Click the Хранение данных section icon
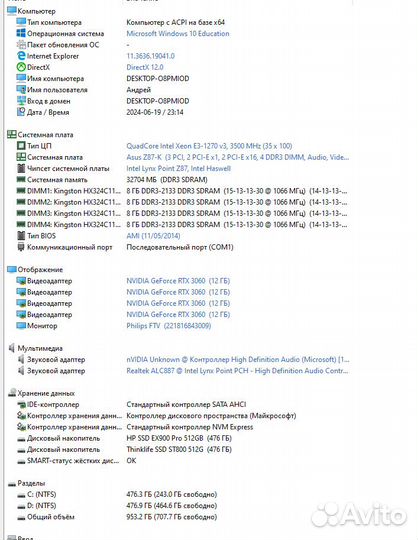 [x=12, y=393]
